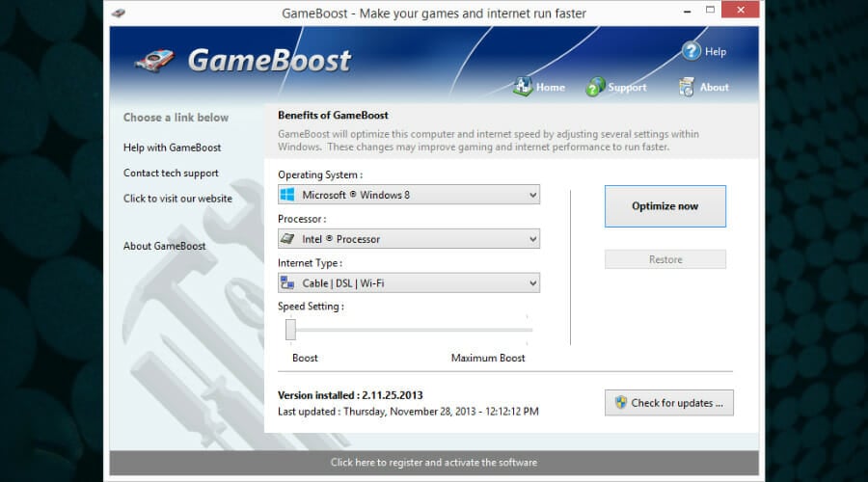
Task: Select Cable | DSL | Wi-Fi text
Action: coord(343,283)
